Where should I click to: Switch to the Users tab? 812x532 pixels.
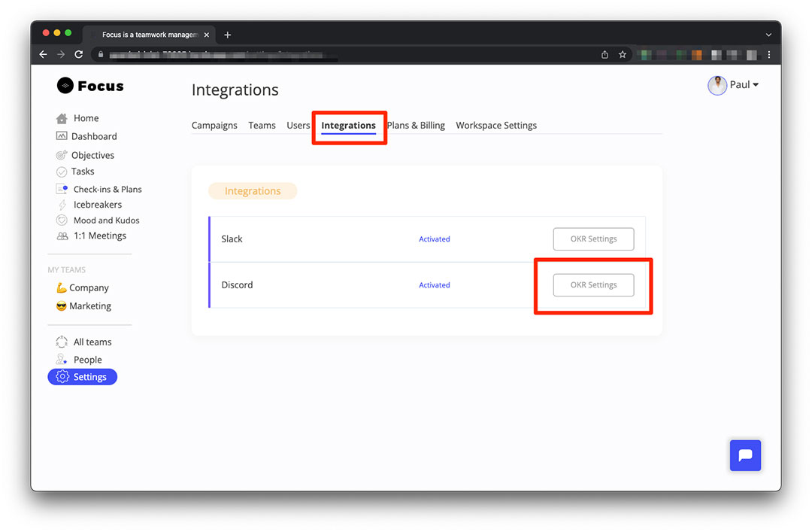298,126
